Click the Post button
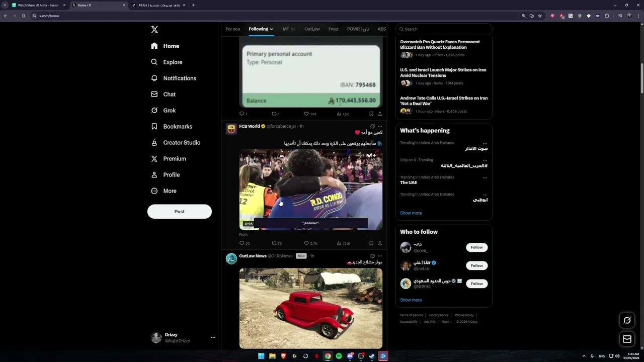The height and width of the screenshot is (362, 644). pyautogui.click(x=180, y=212)
